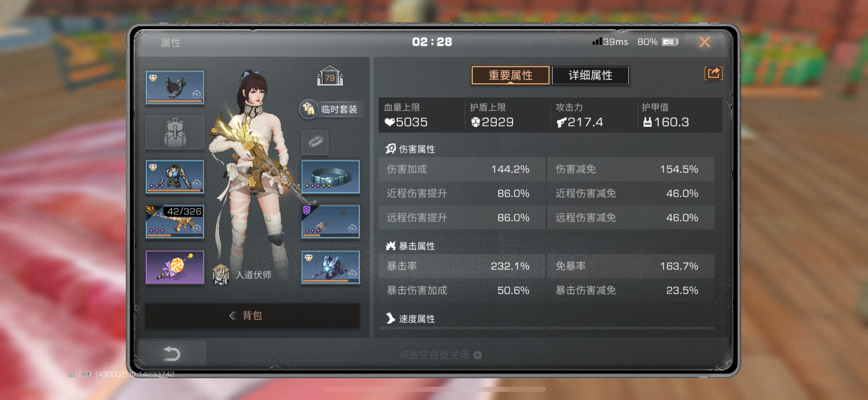Image resolution: width=868 pixels, height=400 pixels.
Task: Click the 入道伏师 title badge icon
Action: (x=221, y=274)
